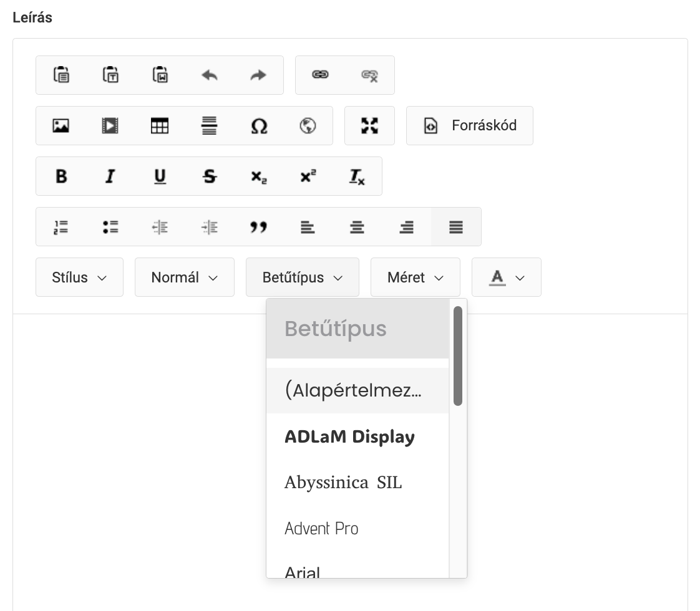Redo the last action
This screenshot has width=700, height=611.
tap(258, 75)
